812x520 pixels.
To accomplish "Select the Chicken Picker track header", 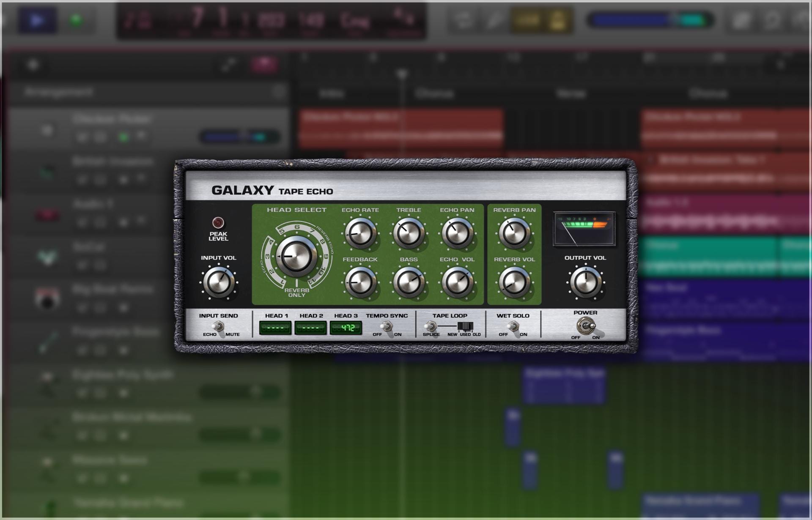I will click(148, 129).
